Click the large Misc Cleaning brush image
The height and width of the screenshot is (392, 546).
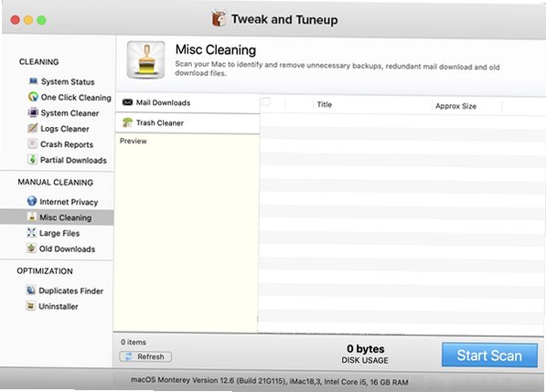[x=146, y=59]
